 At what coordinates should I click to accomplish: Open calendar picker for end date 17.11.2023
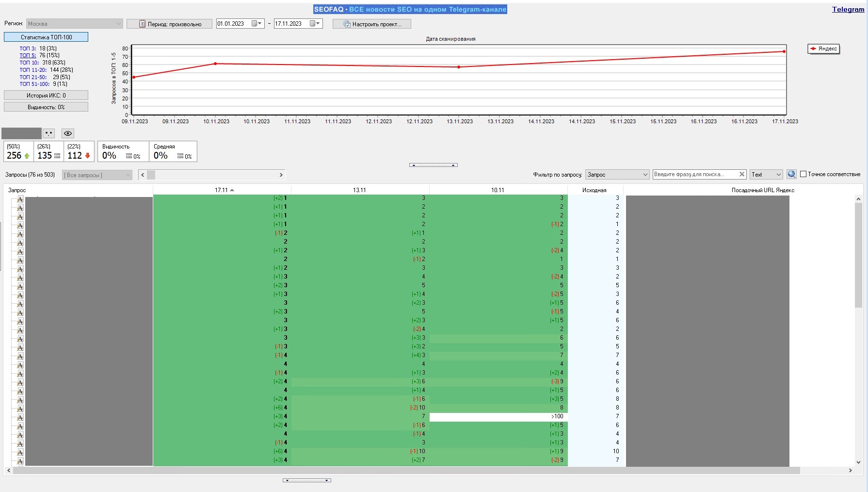(x=315, y=24)
